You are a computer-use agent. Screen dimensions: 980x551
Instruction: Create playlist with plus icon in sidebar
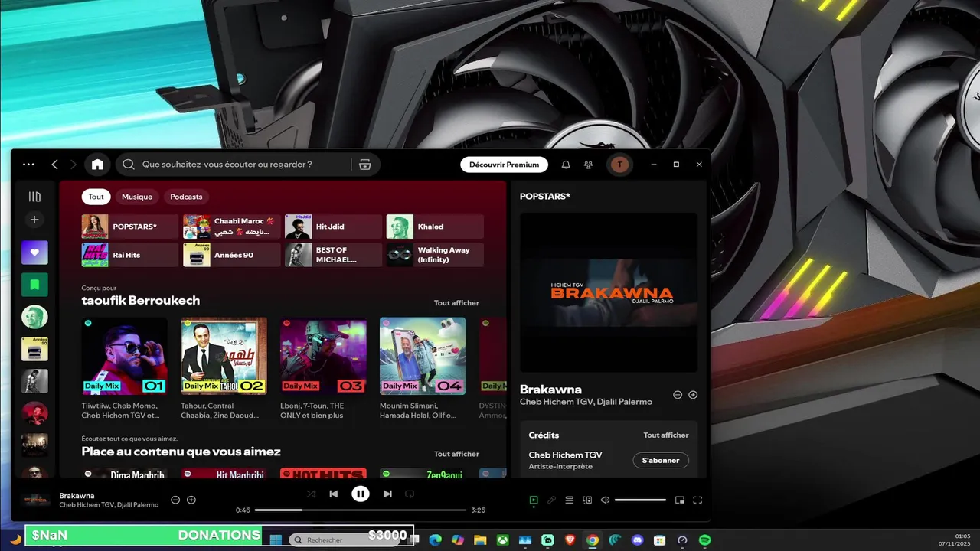pyautogui.click(x=34, y=220)
